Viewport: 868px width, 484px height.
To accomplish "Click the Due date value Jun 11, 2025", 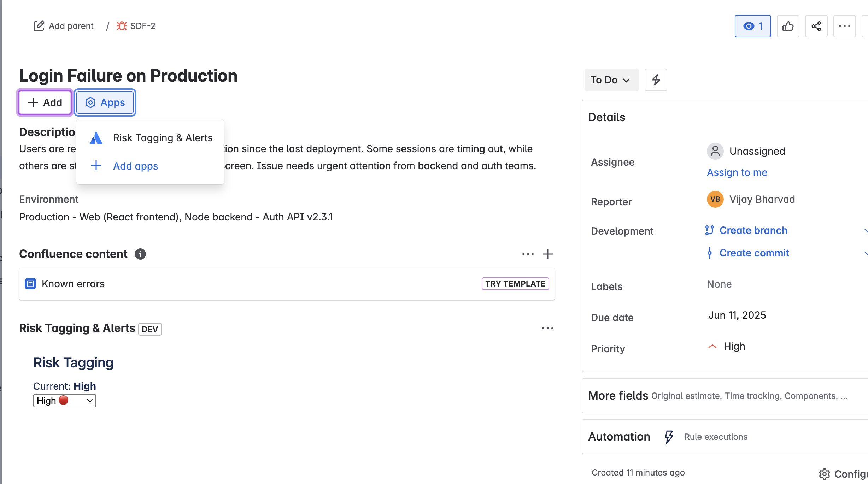I will pos(737,315).
